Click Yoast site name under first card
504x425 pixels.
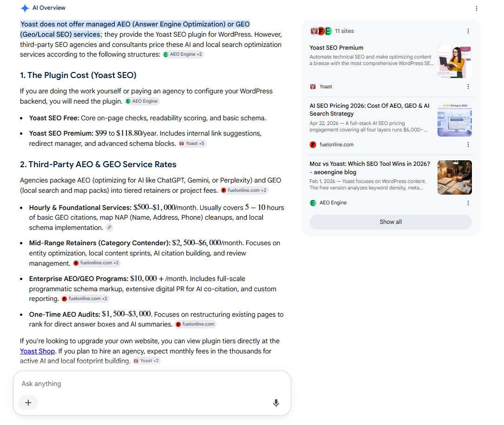click(x=325, y=87)
